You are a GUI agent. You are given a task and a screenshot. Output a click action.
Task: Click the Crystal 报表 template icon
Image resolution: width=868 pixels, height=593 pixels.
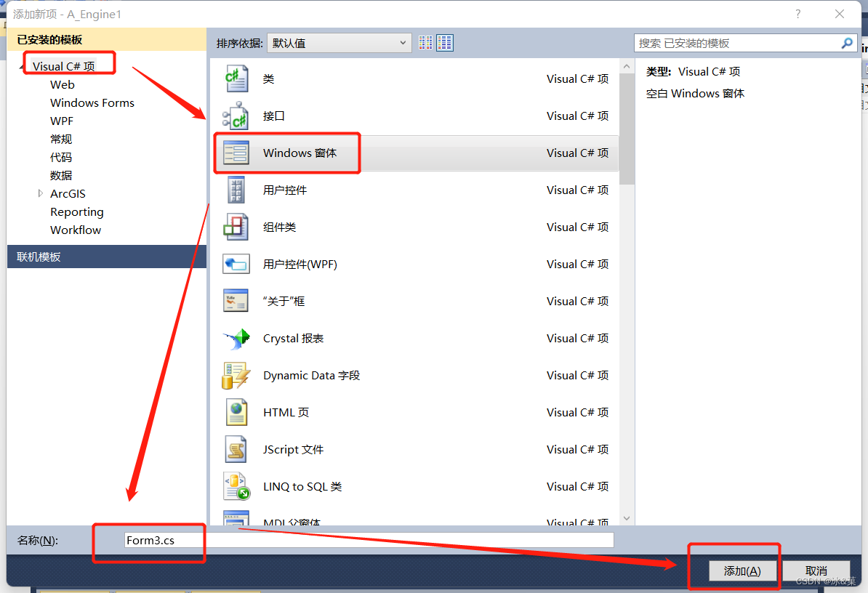pyautogui.click(x=236, y=338)
